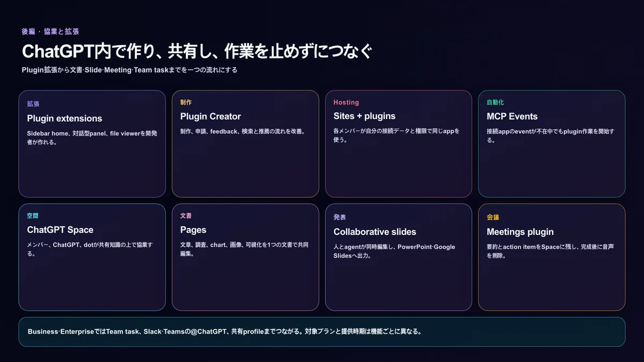Image resolution: width=644 pixels, height=362 pixels.
Task: Click the MCP Events card title
Action: point(512,116)
